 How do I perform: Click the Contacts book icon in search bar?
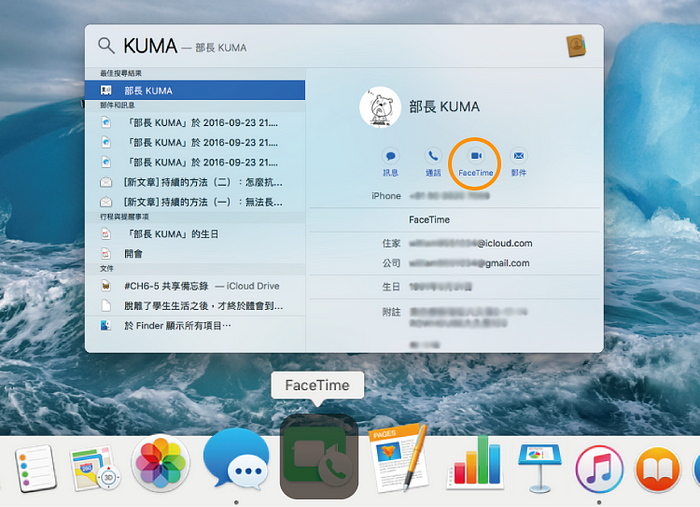click(576, 45)
